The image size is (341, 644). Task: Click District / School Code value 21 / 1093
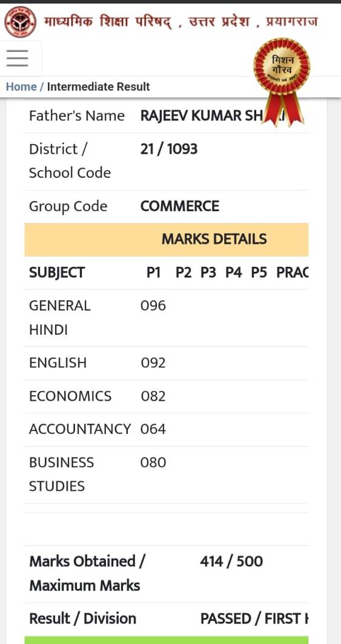point(169,149)
